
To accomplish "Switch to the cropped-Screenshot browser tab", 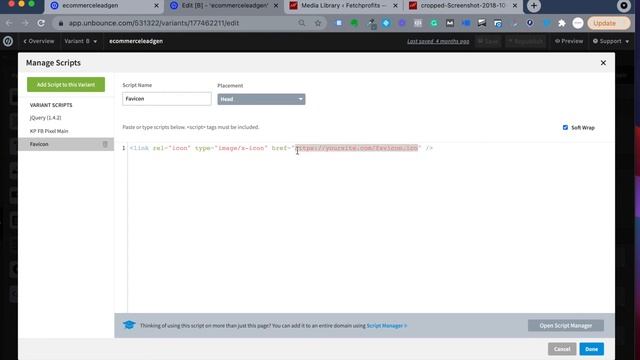I will tap(462, 6).
